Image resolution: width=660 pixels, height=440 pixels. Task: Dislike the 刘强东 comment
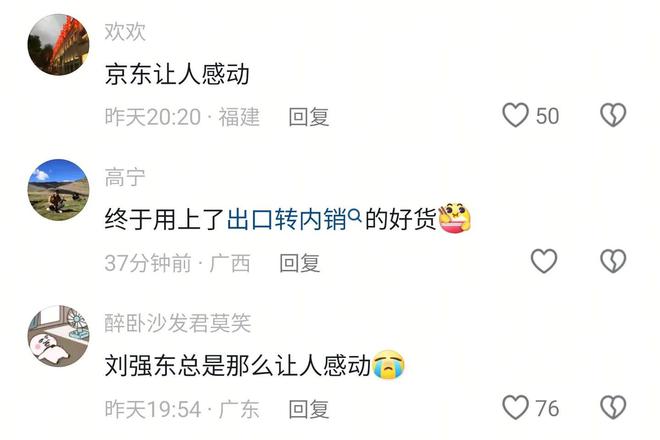pos(613,407)
